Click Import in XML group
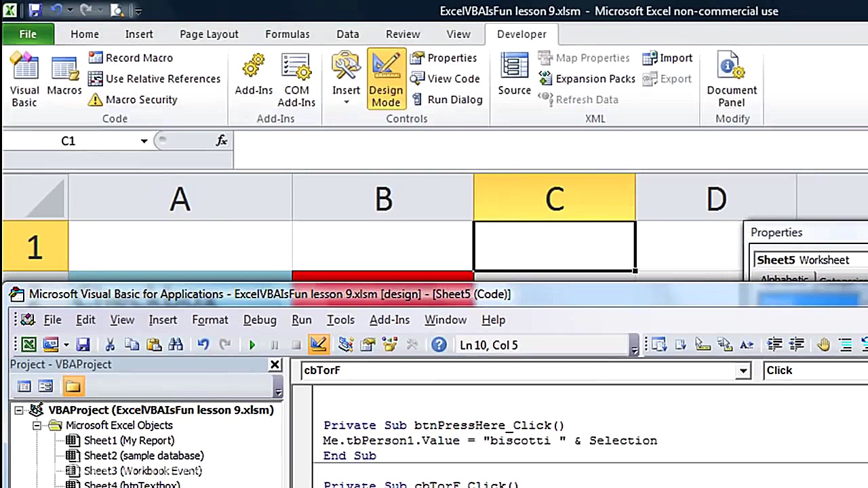 (x=667, y=58)
